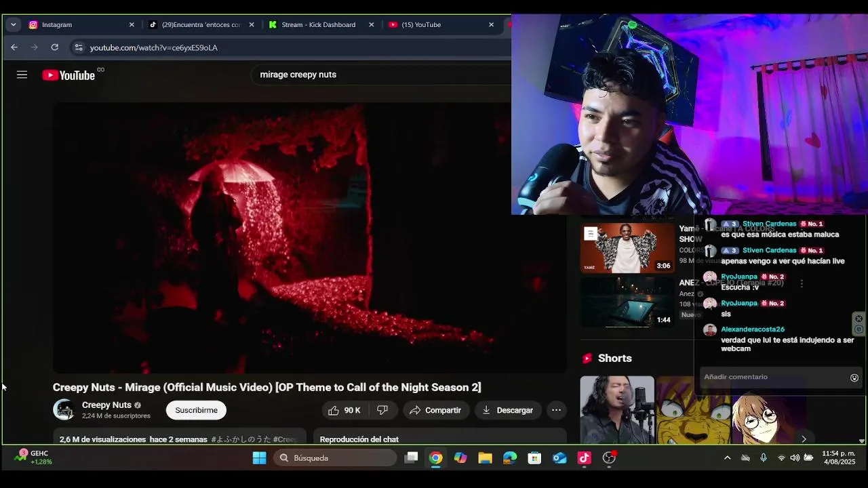
Task: Open emoji picker in chat comment box
Action: pyautogui.click(x=854, y=378)
